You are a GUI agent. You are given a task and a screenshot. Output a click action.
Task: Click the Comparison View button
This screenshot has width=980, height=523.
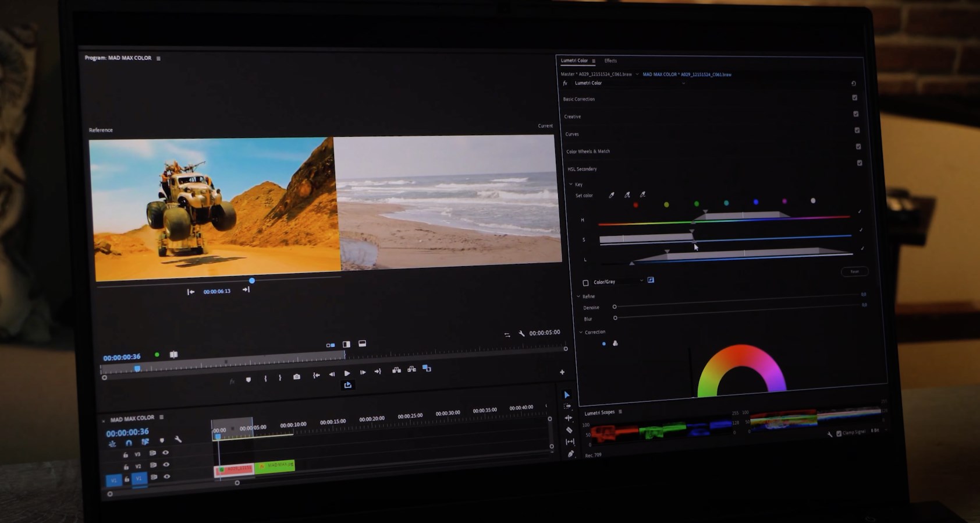point(427,369)
